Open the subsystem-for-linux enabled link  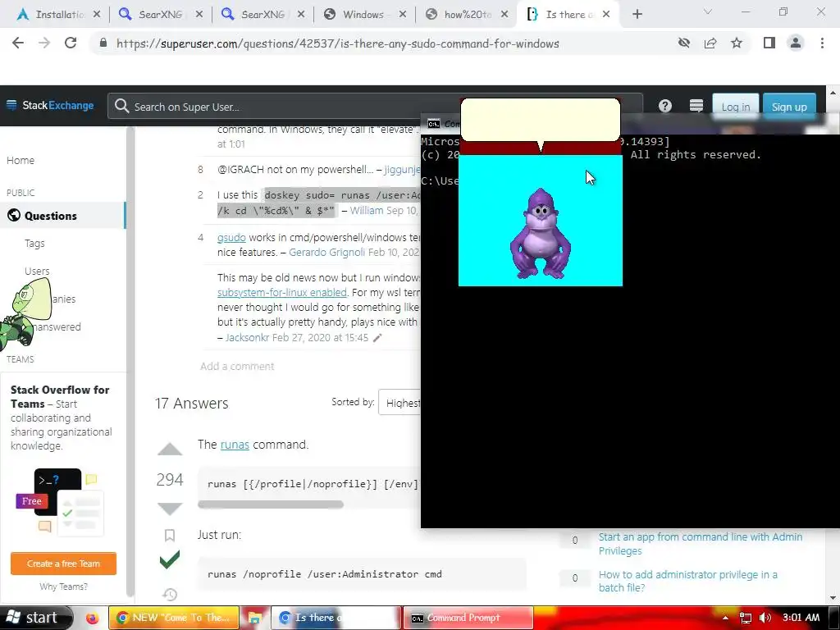(x=282, y=293)
